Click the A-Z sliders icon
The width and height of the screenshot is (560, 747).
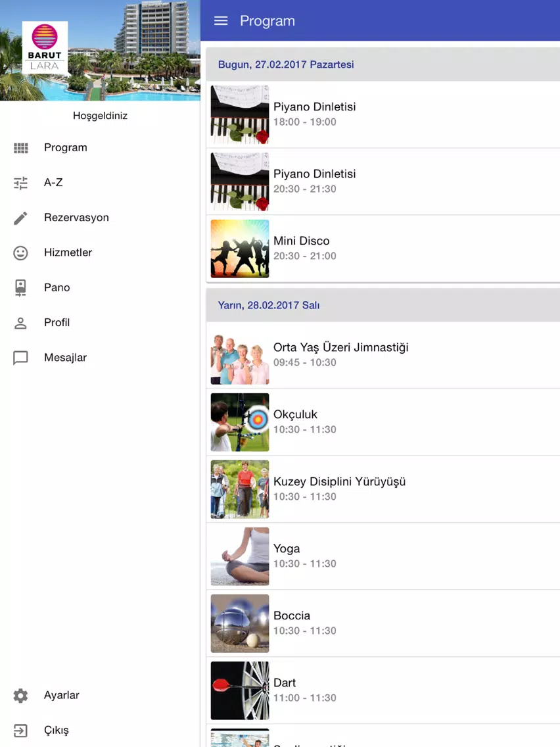[x=20, y=183]
